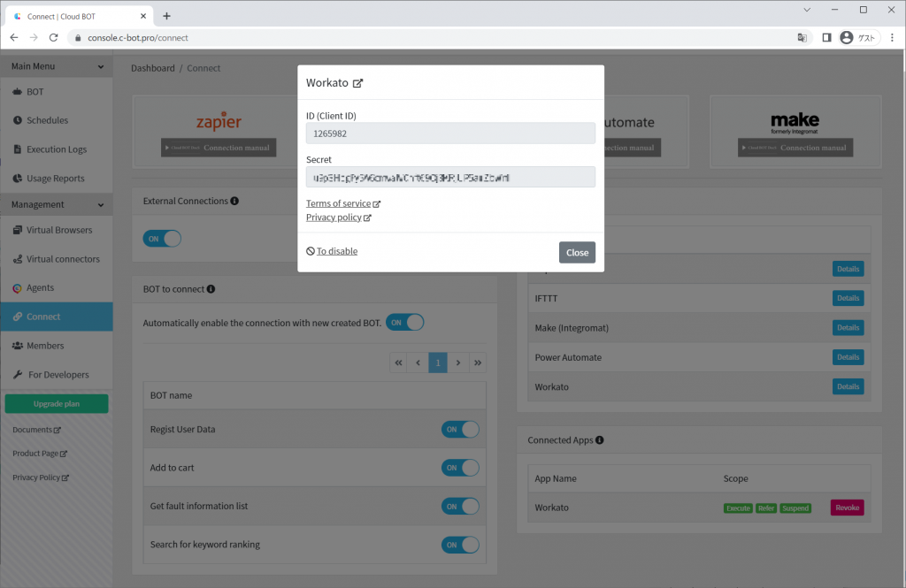This screenshot has width=906, height=588.
Task: Toggle Regist User Data connection switch
Action: [460, 429]
